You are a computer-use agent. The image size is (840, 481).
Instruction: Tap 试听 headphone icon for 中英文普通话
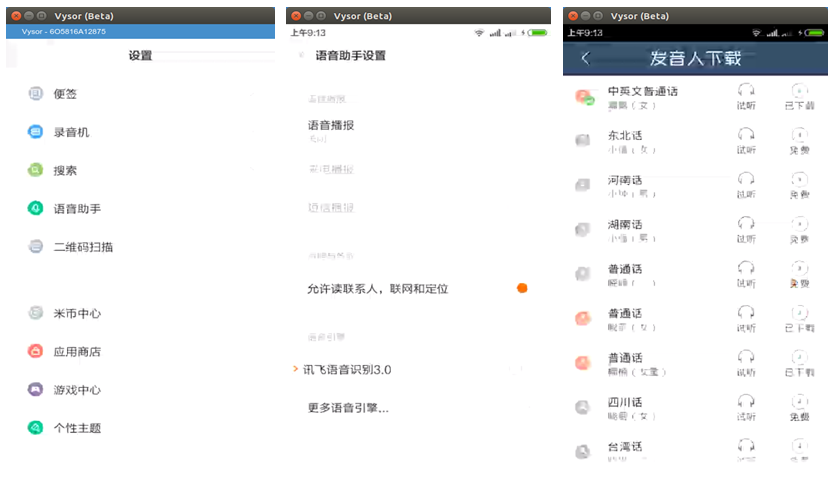coord(746,90)
